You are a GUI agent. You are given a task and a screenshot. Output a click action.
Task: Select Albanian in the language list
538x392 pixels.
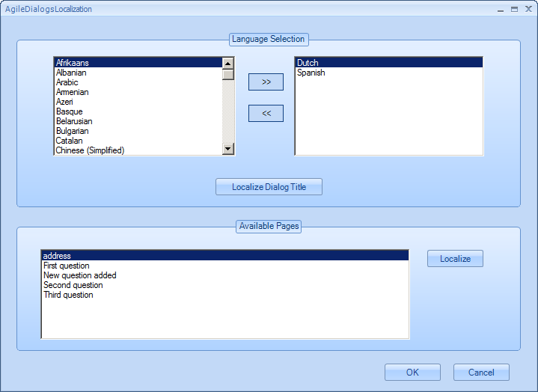(138, 73)
